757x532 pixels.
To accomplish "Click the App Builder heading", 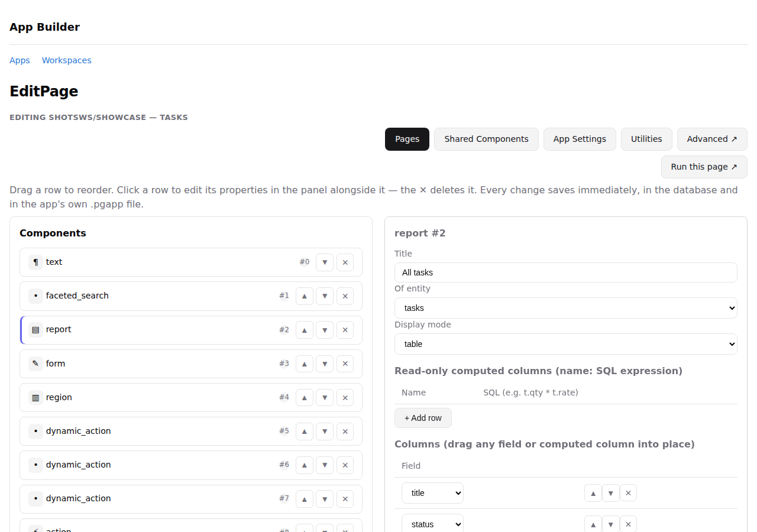I will 44,27.
